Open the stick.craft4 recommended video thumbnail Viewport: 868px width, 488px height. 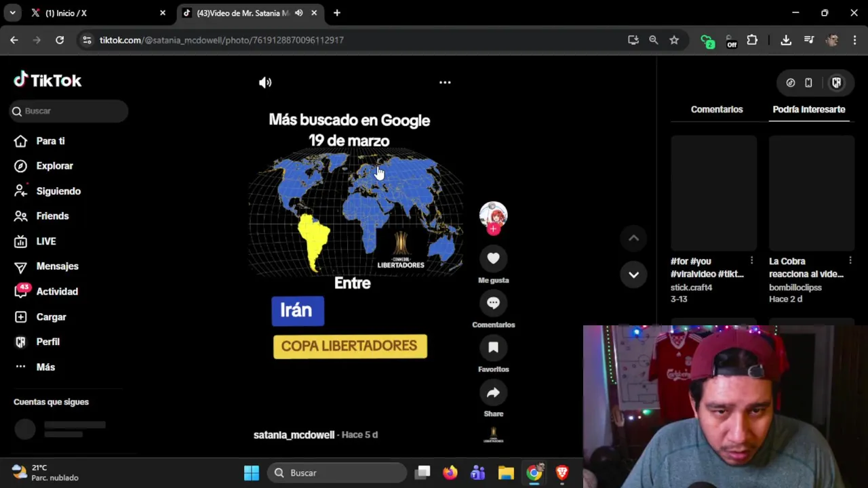coord(713,193)
